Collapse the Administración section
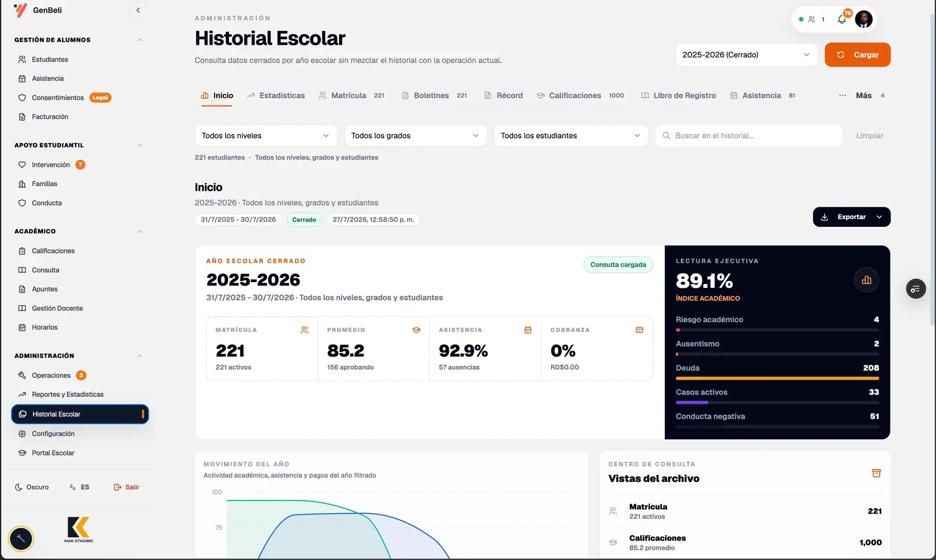936x560 pixels. click(x=139, y=356)
